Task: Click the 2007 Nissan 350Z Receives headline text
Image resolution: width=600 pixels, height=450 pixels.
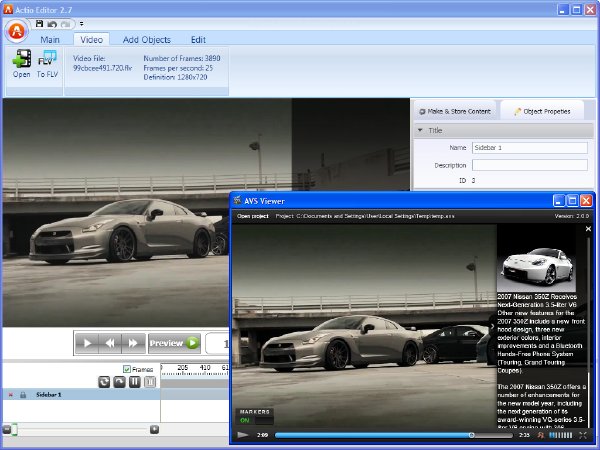Action: (536, 297)
